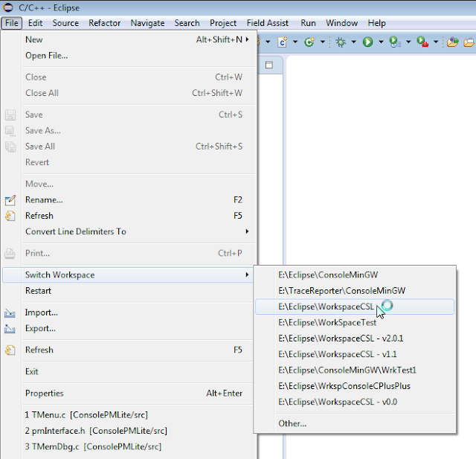Click the green Run button in toolbar
The width and height of the screenshot is (476, 459).
(367, 42)
